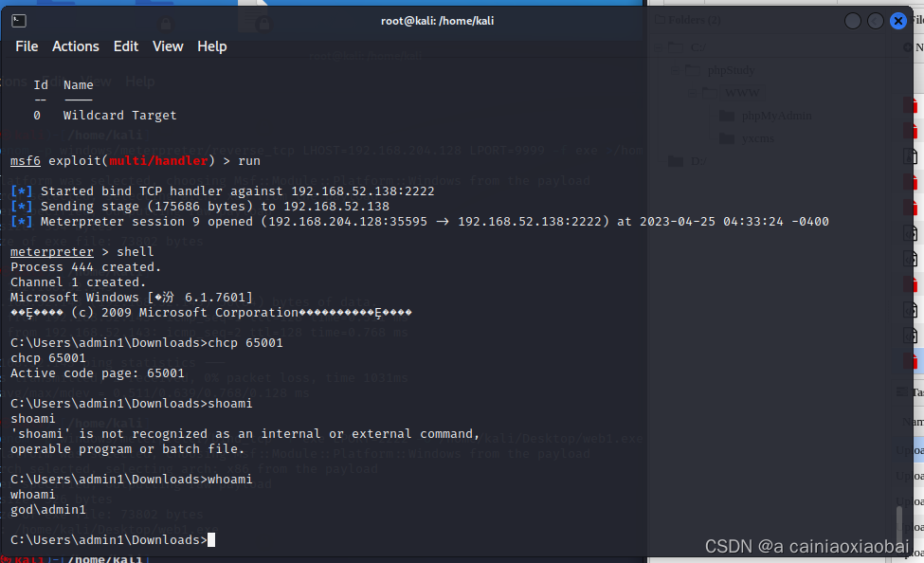Screen dimensions: 924x563
Task: Click the msf6 prompt text
Action: click(26, 160)
